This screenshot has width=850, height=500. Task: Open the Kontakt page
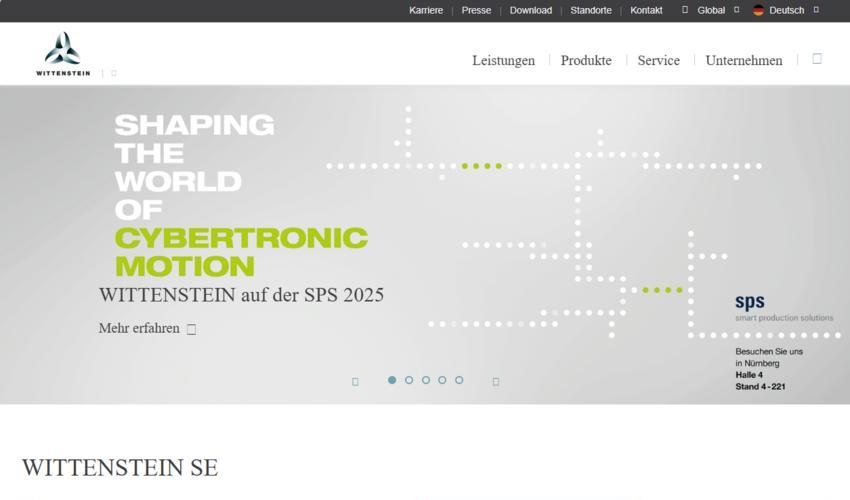[x=646, y=10]
